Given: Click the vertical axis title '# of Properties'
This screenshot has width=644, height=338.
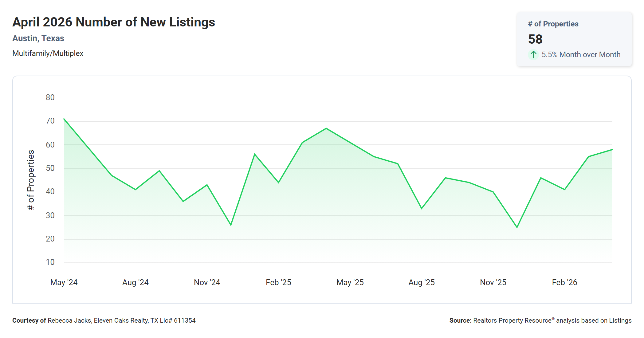Looking at the screenshot, I should [31, 180].
